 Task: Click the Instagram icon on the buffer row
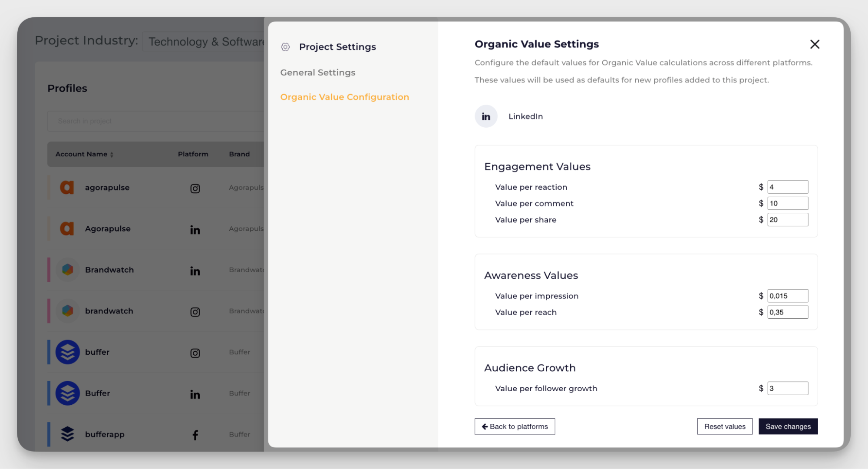(x=195, y=353)
